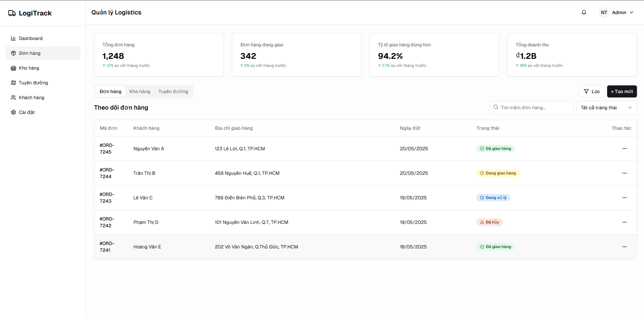Click the Đơn hàng đang giao 342 card
This screenshot has width=644, height=318.
point(297,55)
